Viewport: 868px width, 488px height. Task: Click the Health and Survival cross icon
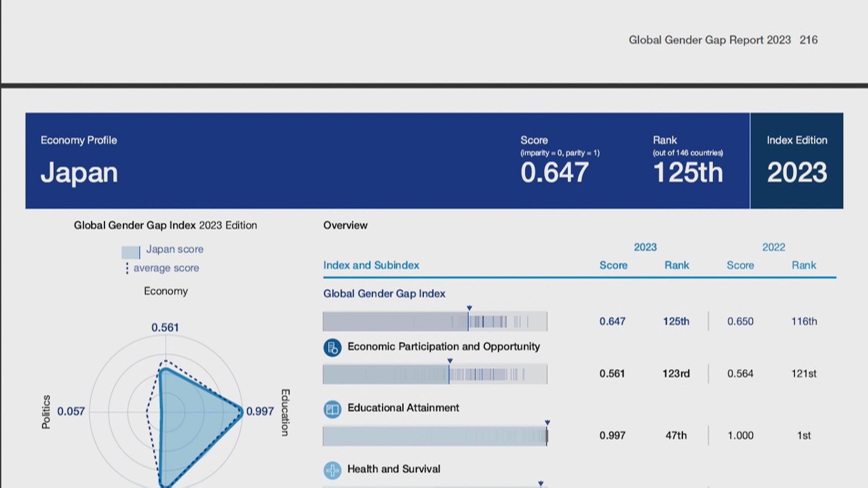click(332, 470)
